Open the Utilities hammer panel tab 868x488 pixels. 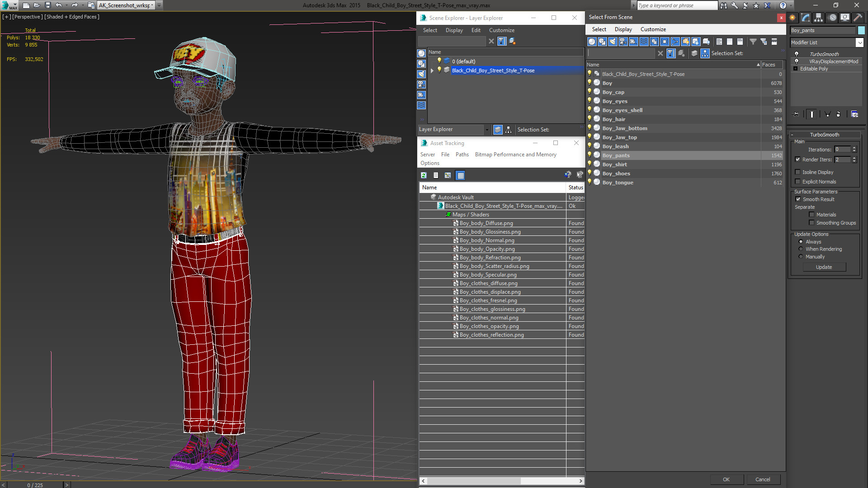click(857, 18)
